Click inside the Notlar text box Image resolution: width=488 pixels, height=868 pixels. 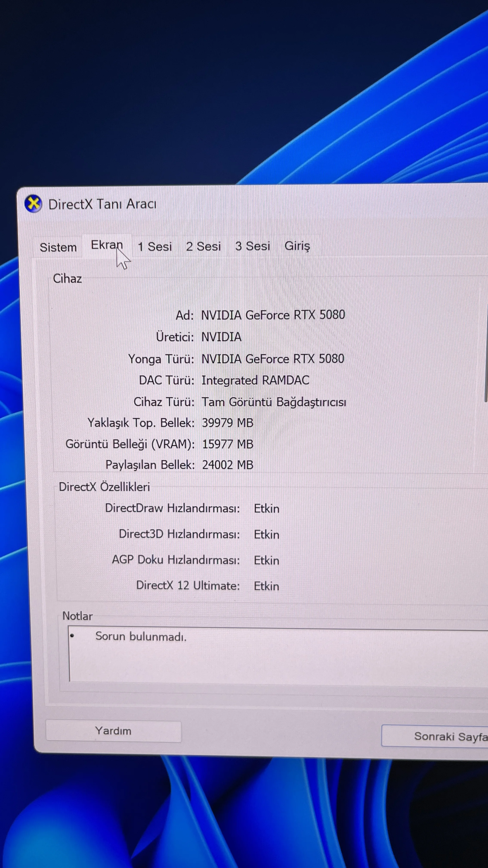[269, 660]
